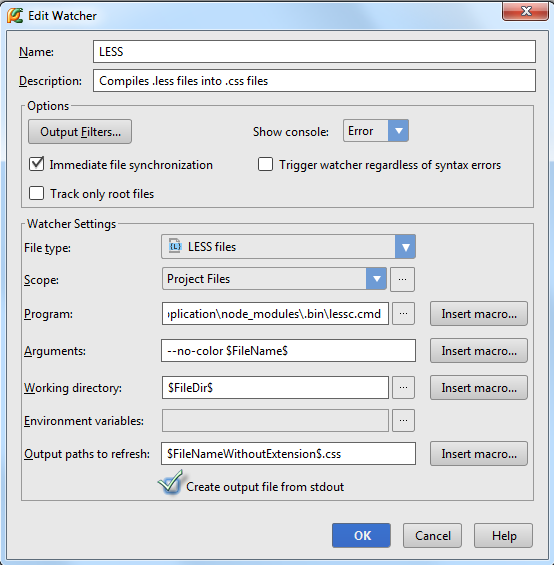Enable Trigger watcher regardless of syntax errors
The height and width of the screenshot is (565, 554).
(265, 164)
